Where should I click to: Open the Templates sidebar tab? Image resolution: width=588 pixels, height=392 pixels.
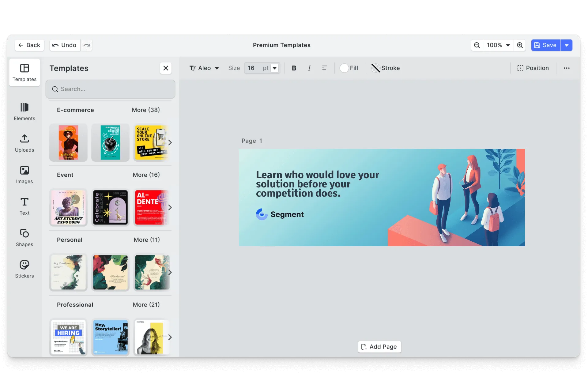24,73
